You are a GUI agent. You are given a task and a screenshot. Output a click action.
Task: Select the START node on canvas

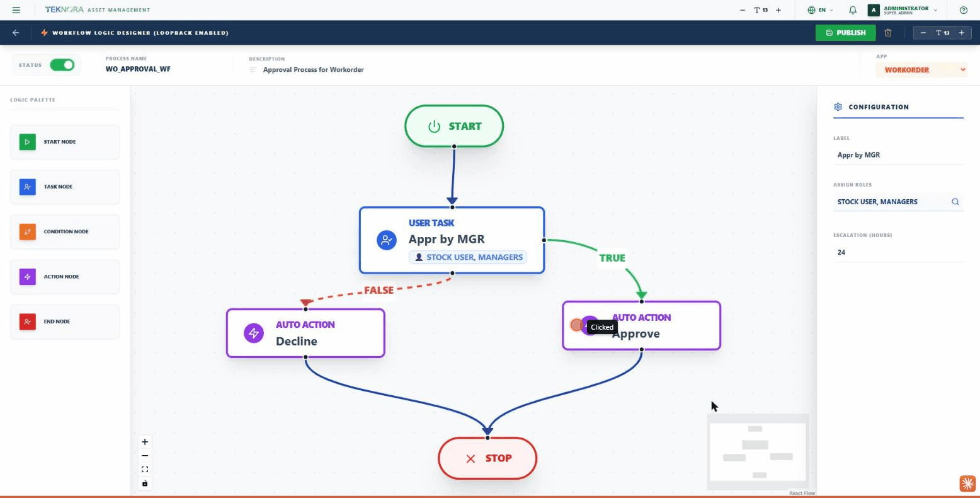click(454, 126)
